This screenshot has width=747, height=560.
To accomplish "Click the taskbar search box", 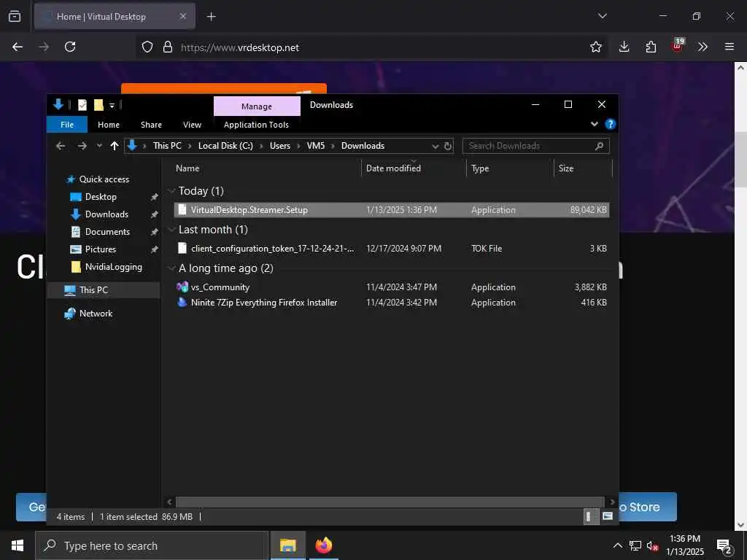I will (152, 545).
